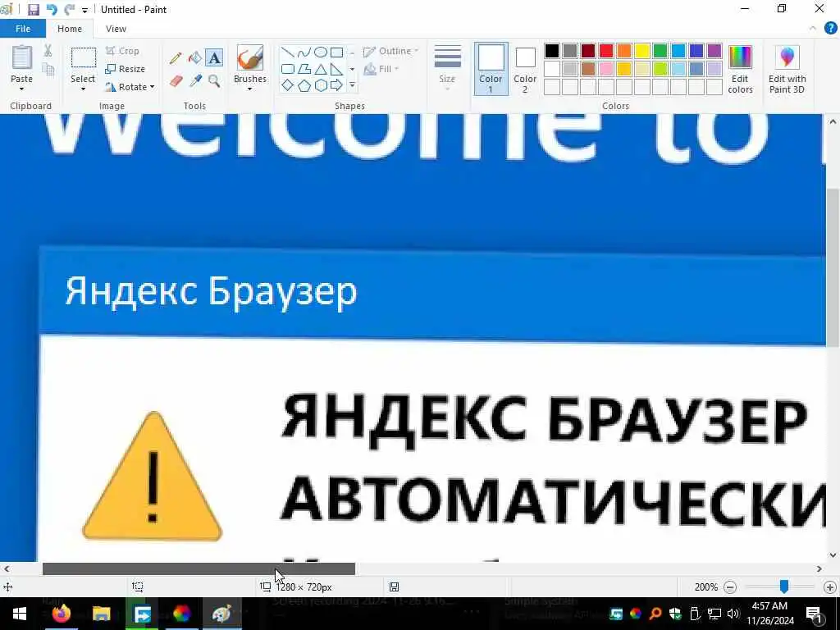The height and width of the screenshot is (630, 840).
Task: Pick the Color picker eyedropper
Action: pos(195,81)
